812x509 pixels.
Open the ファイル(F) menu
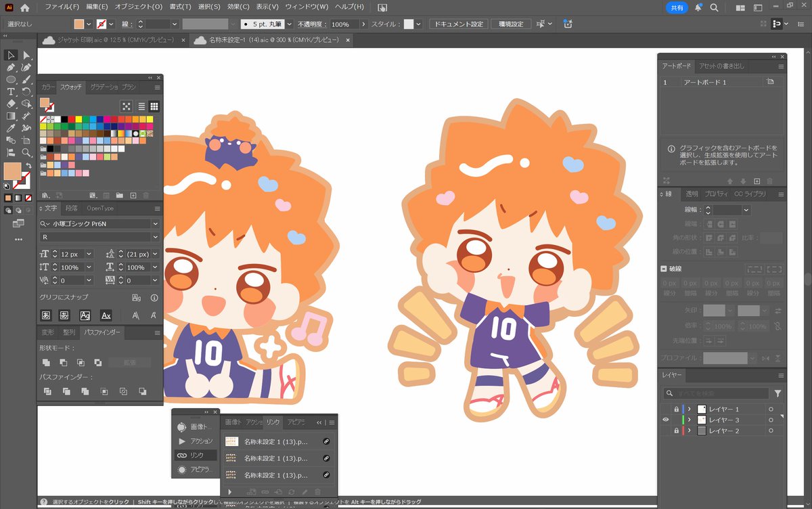click(62, 7)
